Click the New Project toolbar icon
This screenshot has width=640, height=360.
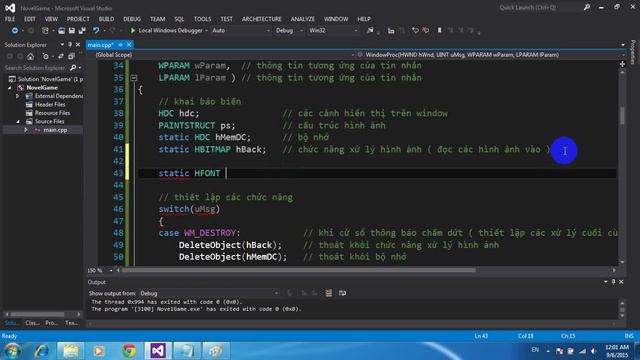click(45, 31)
